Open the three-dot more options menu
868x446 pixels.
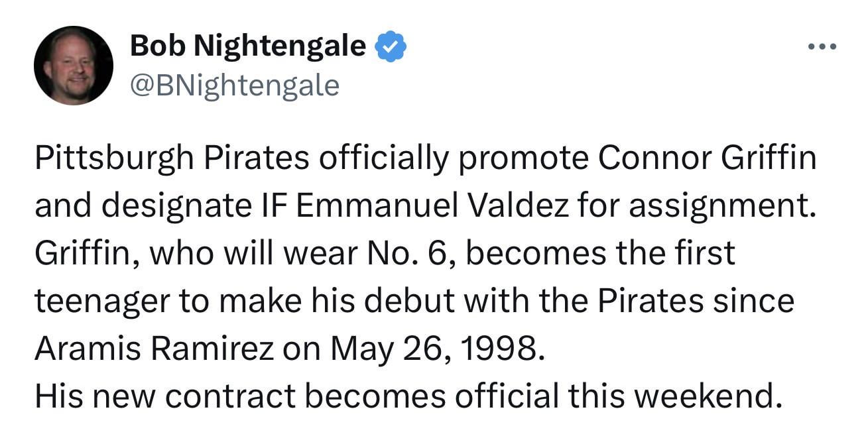coord(824,47)
